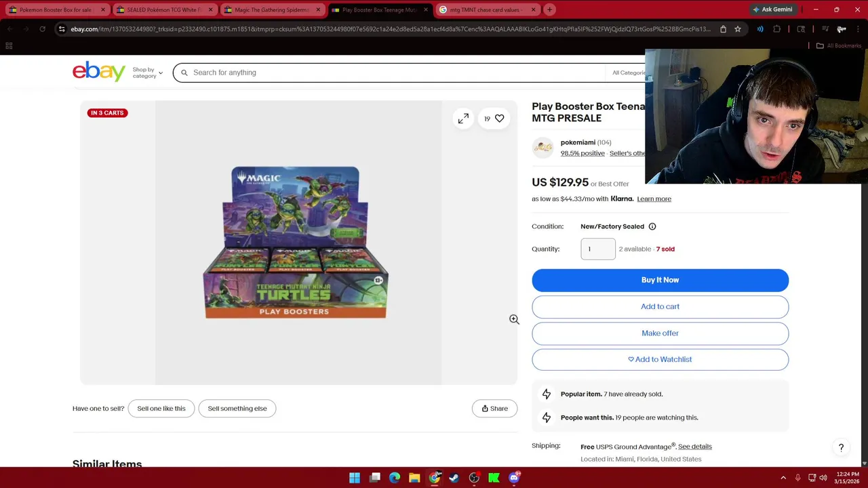Add item to Watchlist
Viewport: 868px width, 488px height.
(660, 359)
